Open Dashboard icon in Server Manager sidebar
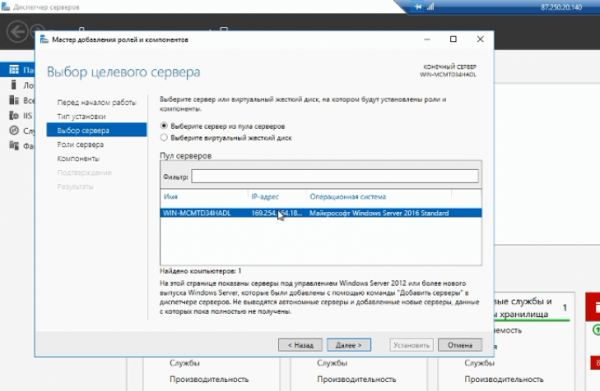Screen dimensions: 600x391 tap(14, 69)
